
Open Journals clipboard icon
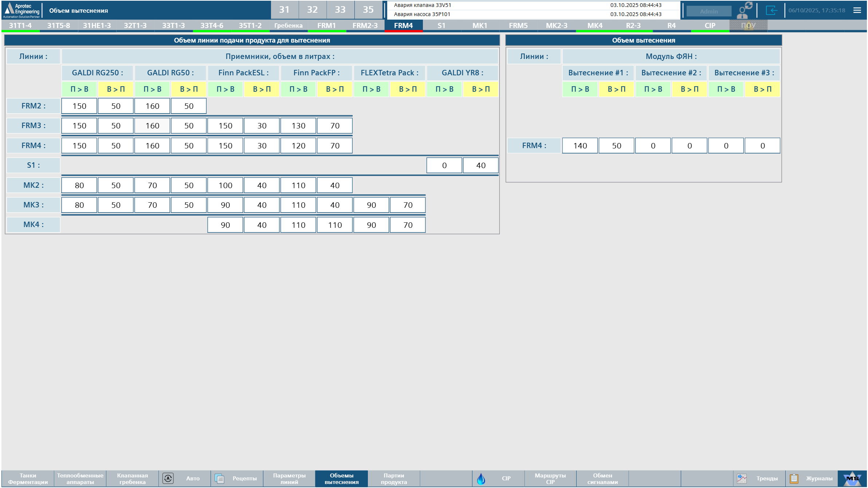point(794,478)
